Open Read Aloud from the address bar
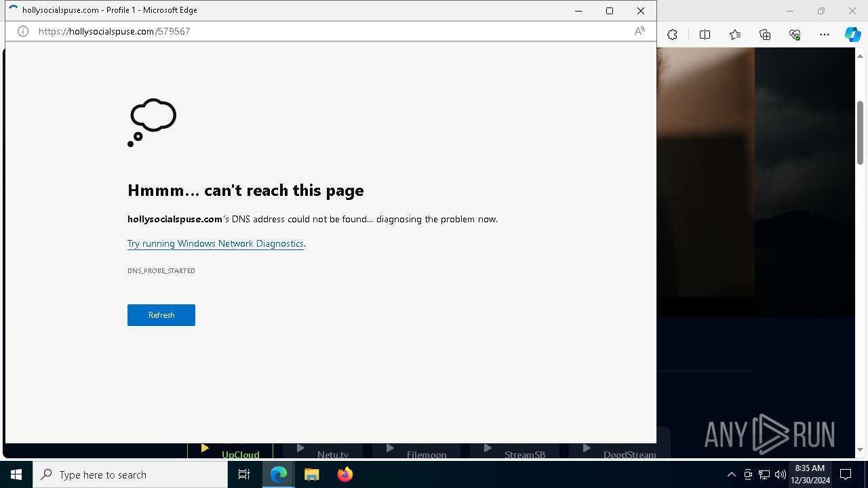The height and width of the screenshot is (488, 868). [x=639, y=31]
